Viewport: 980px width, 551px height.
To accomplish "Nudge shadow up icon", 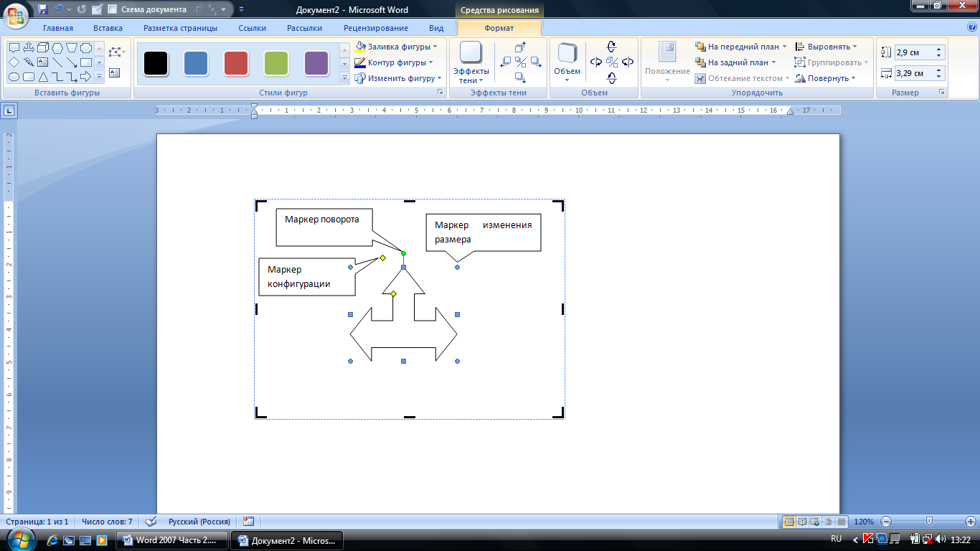I will (x=521, y=47).
